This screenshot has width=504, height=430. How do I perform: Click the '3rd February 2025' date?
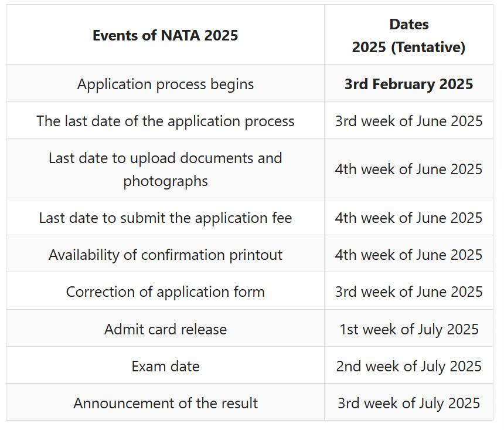click(408, 84)
